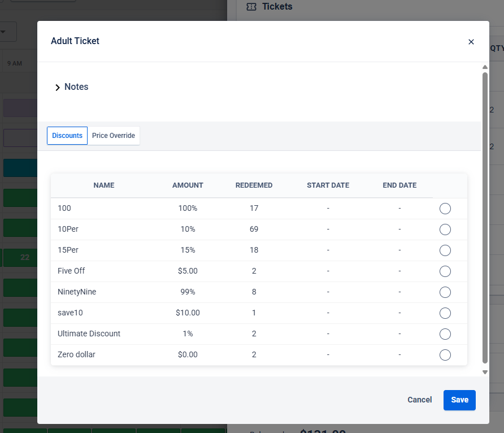504x433 pixels.
Task: Open the dropdown arrow behind dialog
Action: [3, 32]
